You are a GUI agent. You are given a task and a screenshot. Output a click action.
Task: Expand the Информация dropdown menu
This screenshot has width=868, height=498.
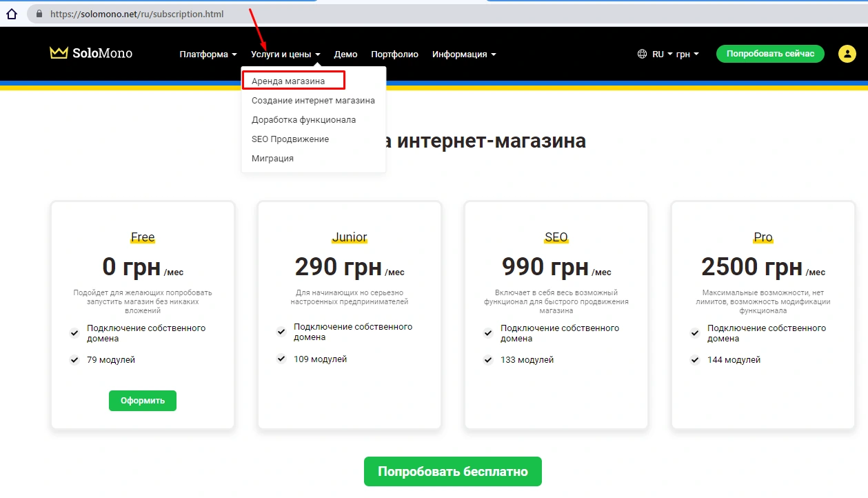click(463, 54)
